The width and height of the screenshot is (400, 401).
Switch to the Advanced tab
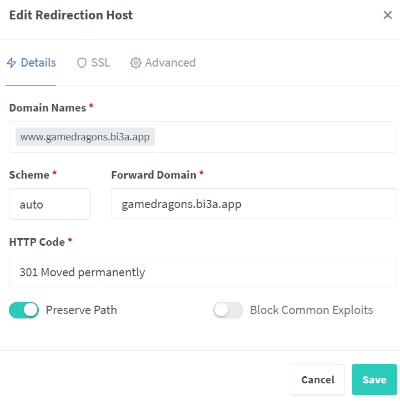click(163, 63)
